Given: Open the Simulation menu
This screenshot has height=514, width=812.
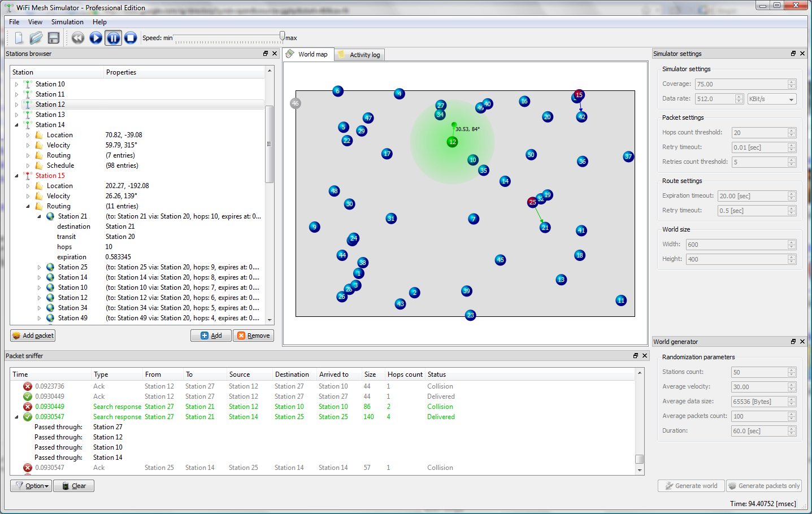Looking at the screenshot, I should [x=67, y=22].
